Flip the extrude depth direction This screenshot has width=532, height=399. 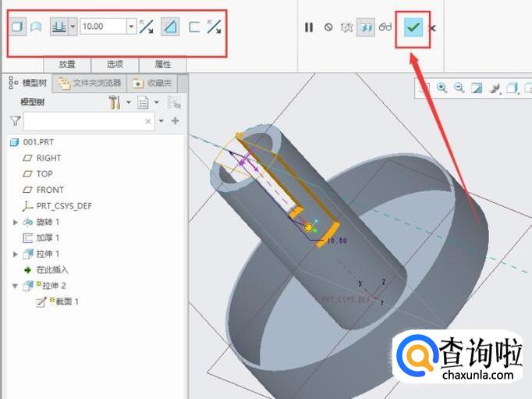click(x=147, y=27)
